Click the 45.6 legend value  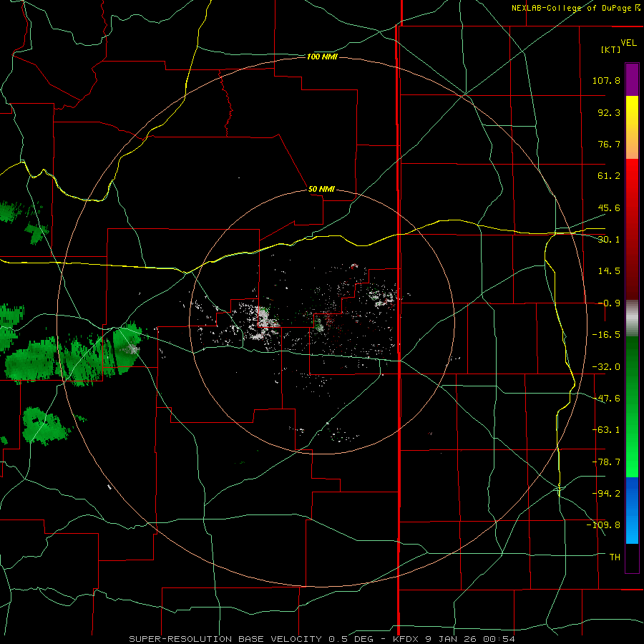pyautogui.click(x=609, y=208)
